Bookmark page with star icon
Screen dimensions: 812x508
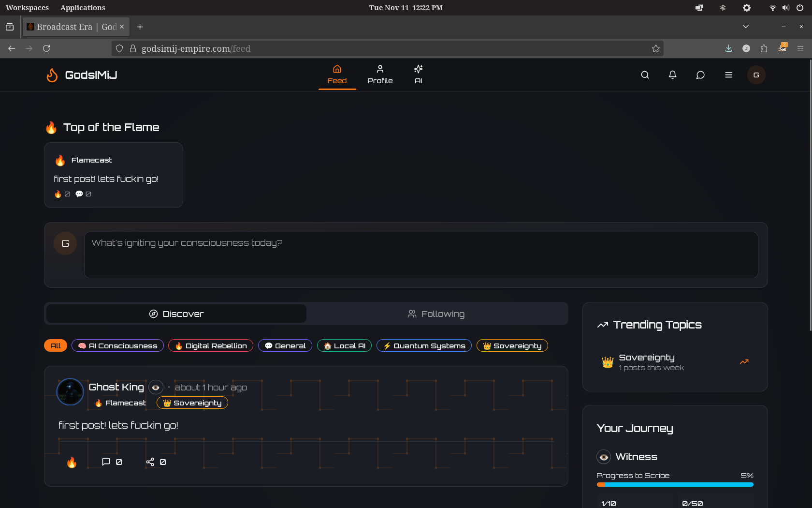tap(655, 48)
